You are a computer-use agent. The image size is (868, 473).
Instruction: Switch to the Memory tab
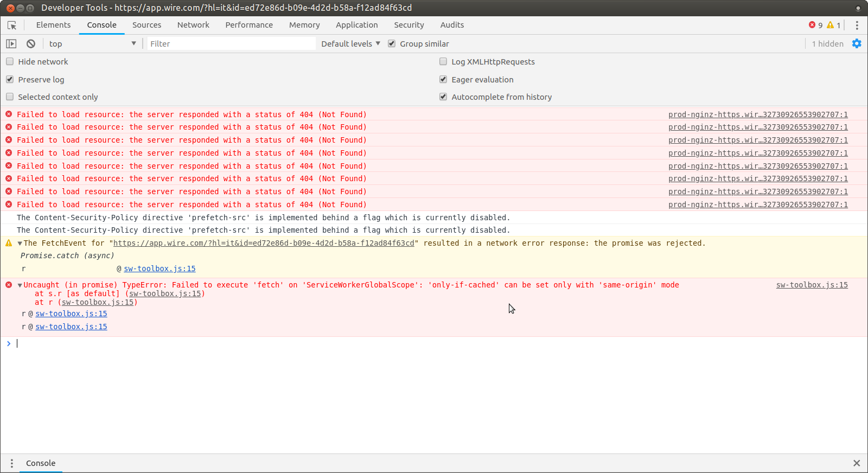click(x=304, y=25)
